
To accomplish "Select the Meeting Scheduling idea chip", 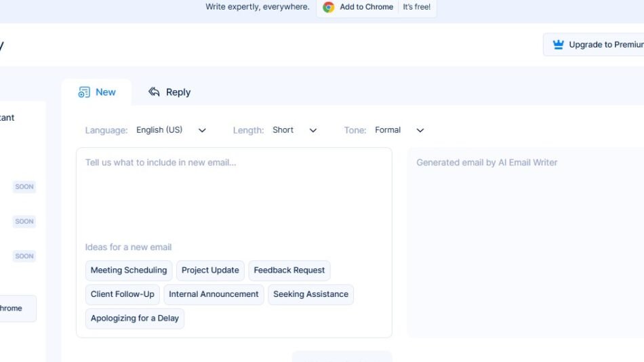I will [129, 270].
